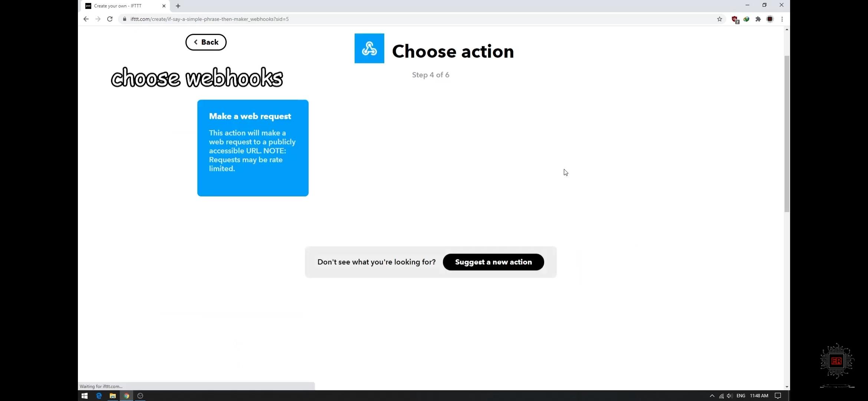
Task: Open File Explorer from the taskbar
Action: (x=112, y=396)
